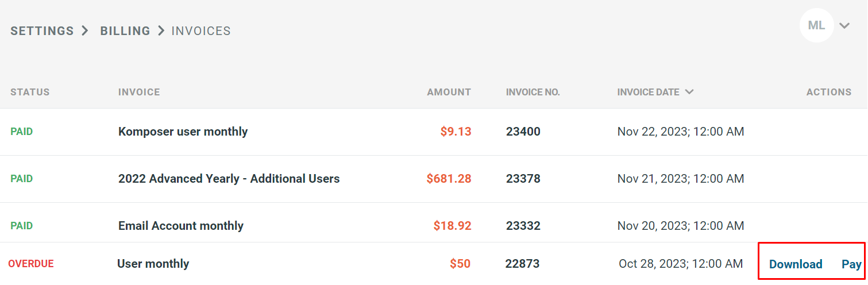Go to the Billing breadcrumb
The width and height of the screenshot is (868, 285).
(125, 31)
